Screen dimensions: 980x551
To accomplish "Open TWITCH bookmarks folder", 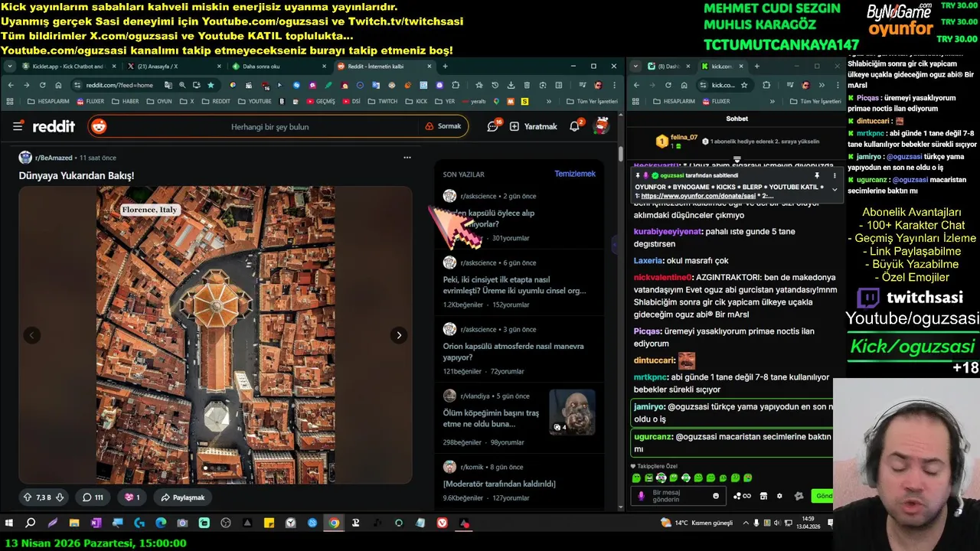I will point(384,101).
